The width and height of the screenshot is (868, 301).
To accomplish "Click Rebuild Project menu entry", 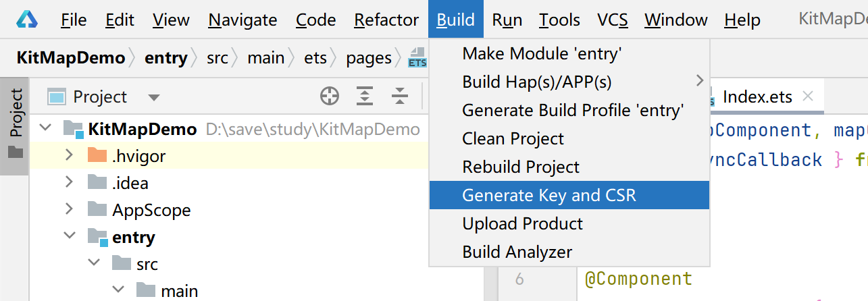I will pos(521,167).
